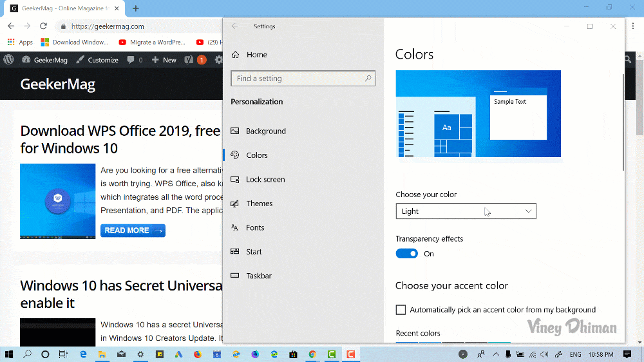The height and width of the screenshot is (362, 644).
Task: Open the 10:58 PM clock flyout
Action: [x=601, y=354]
